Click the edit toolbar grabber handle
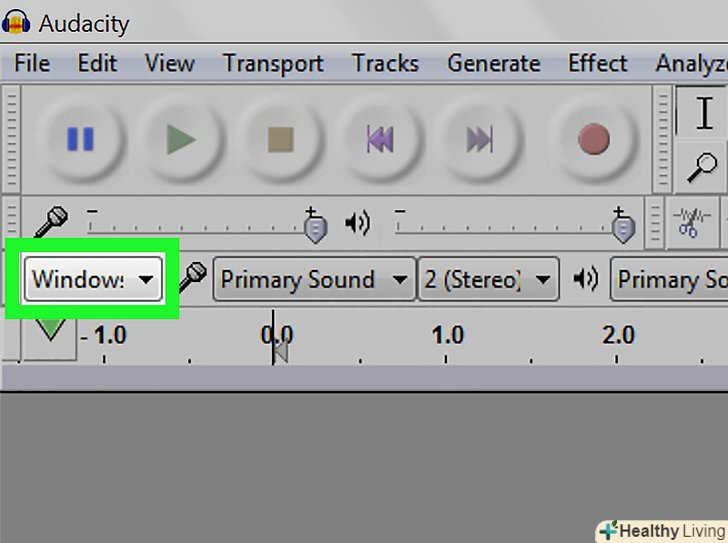Viewport: 728px width, 543px height. point(654,223)
